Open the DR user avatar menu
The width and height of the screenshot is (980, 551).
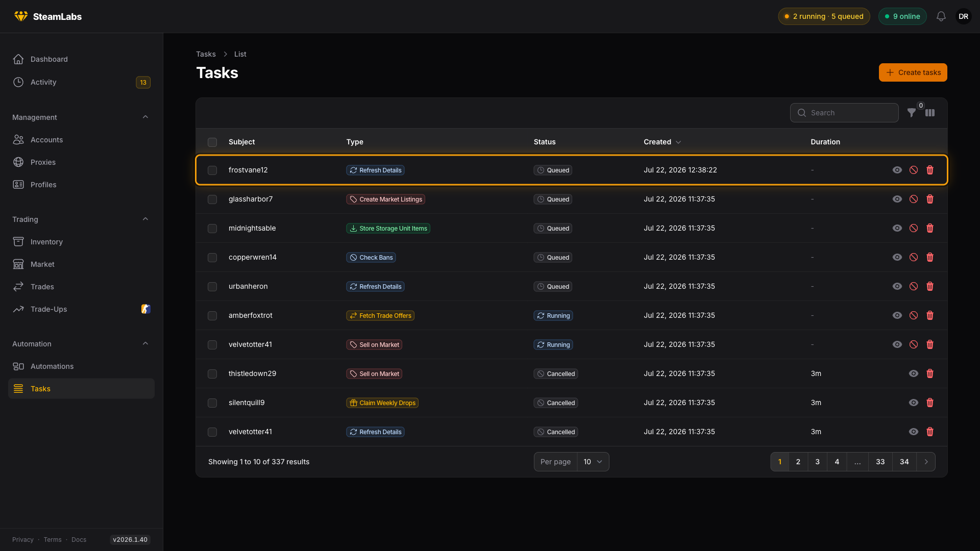click(964, 16)
